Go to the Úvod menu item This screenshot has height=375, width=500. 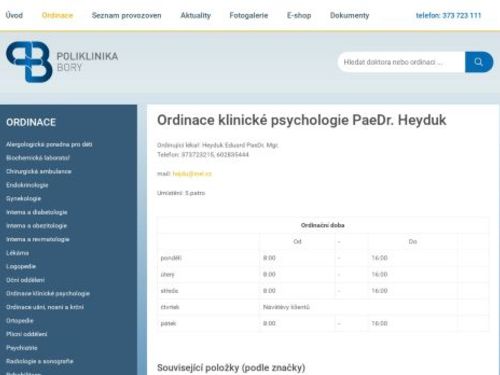point(14,15)
